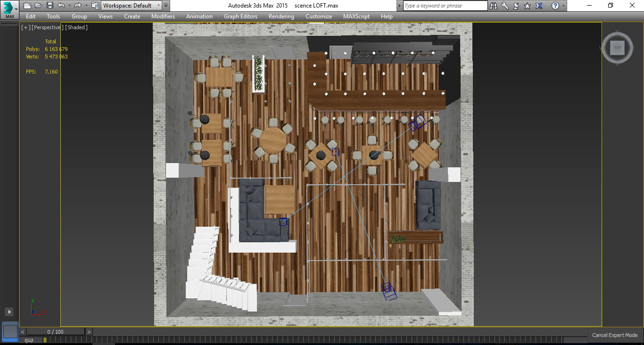The width and height of the screenshot is (644, 345).
Task: Open the Create menu
Action: coord(132,16)
